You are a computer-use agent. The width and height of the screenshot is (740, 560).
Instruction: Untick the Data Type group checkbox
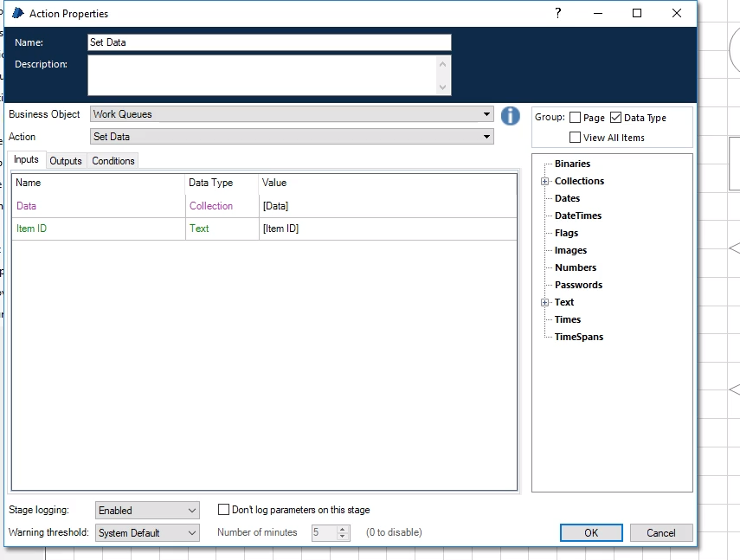(615, 117)
